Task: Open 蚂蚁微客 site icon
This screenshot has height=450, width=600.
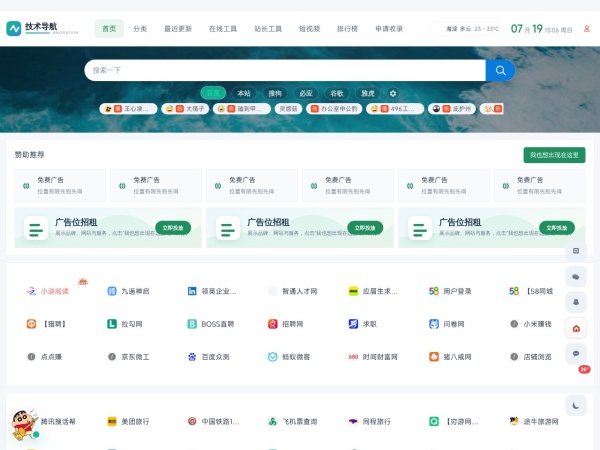Action: [272, 357]
